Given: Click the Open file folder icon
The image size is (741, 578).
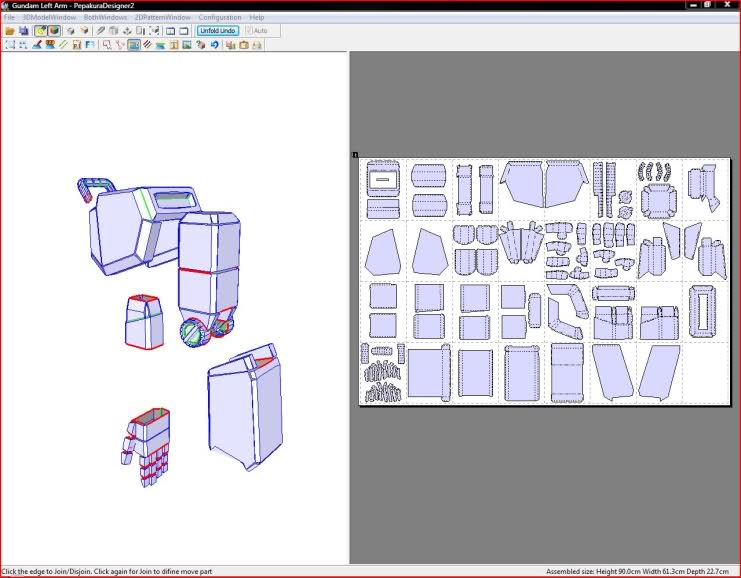Looking at the screenshot, I should 10,31.
